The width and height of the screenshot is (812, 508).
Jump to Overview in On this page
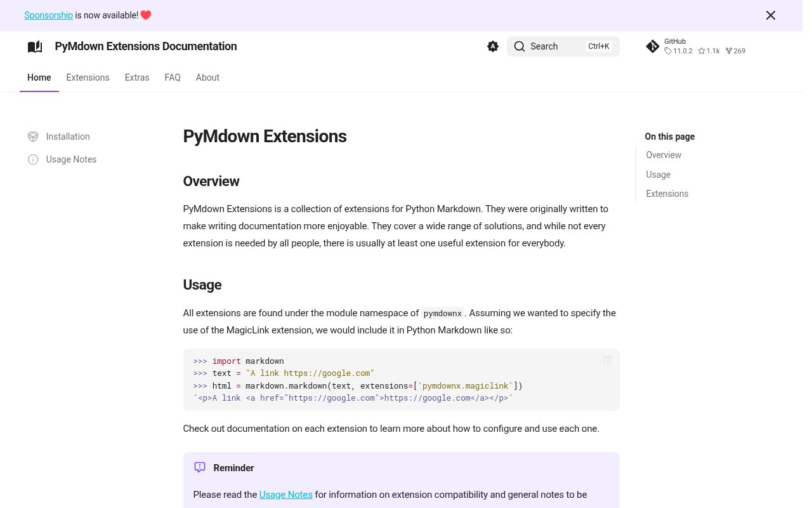664,155
